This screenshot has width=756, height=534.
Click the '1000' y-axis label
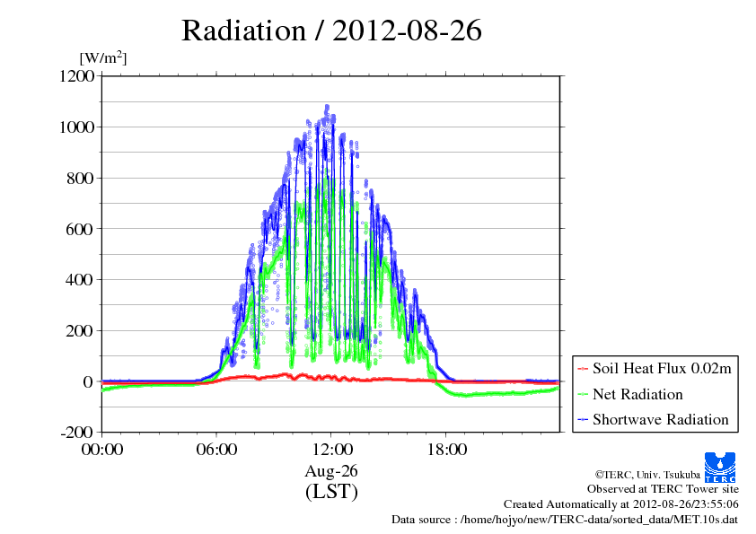[76, 127]
